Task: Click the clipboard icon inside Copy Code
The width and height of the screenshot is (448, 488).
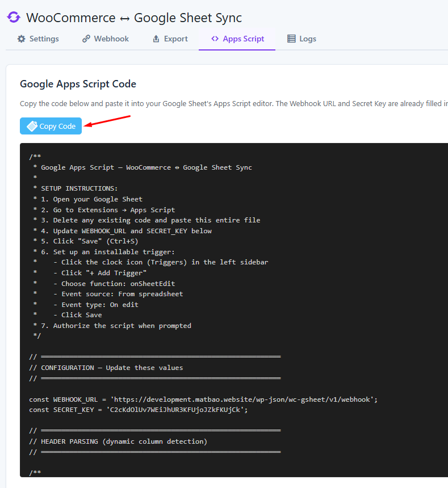Action: pyautogui.click(x=32, y=126)
